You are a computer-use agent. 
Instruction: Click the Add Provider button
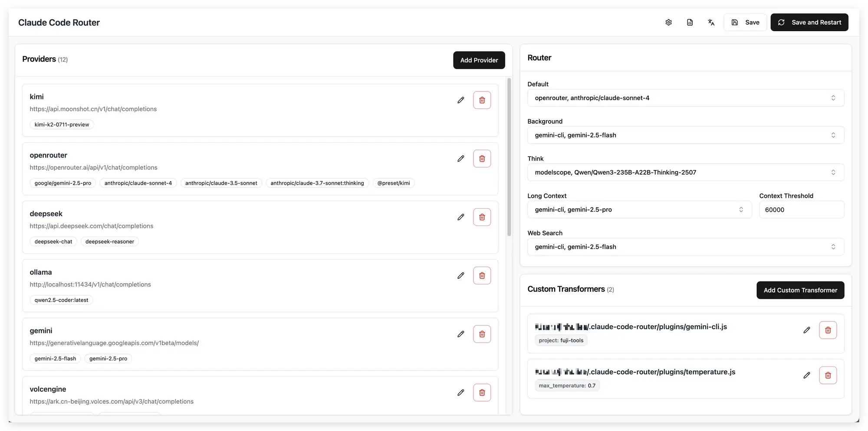[479, 60]
